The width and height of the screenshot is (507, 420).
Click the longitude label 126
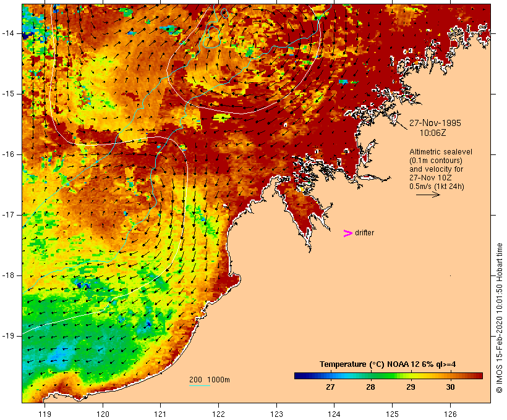pos(450,414)
